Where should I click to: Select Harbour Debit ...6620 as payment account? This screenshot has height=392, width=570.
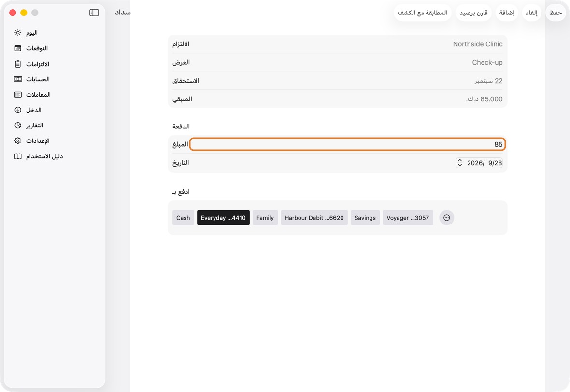click(314, 218)
